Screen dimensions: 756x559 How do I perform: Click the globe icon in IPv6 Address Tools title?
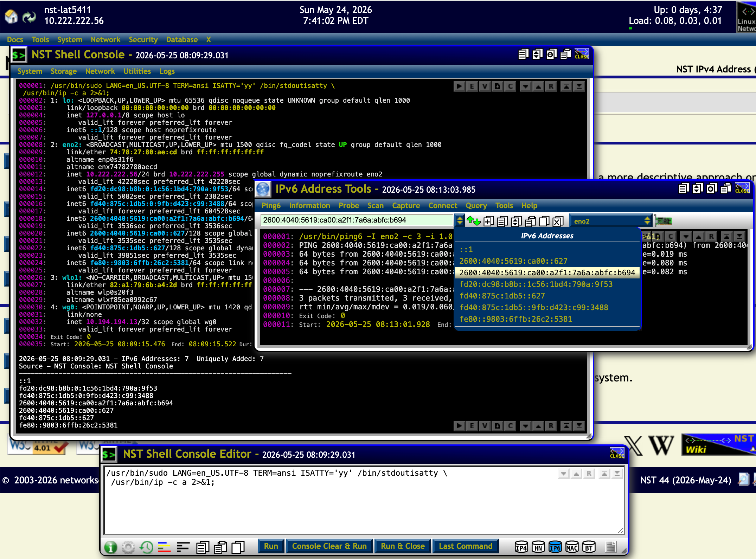point(263,189)
